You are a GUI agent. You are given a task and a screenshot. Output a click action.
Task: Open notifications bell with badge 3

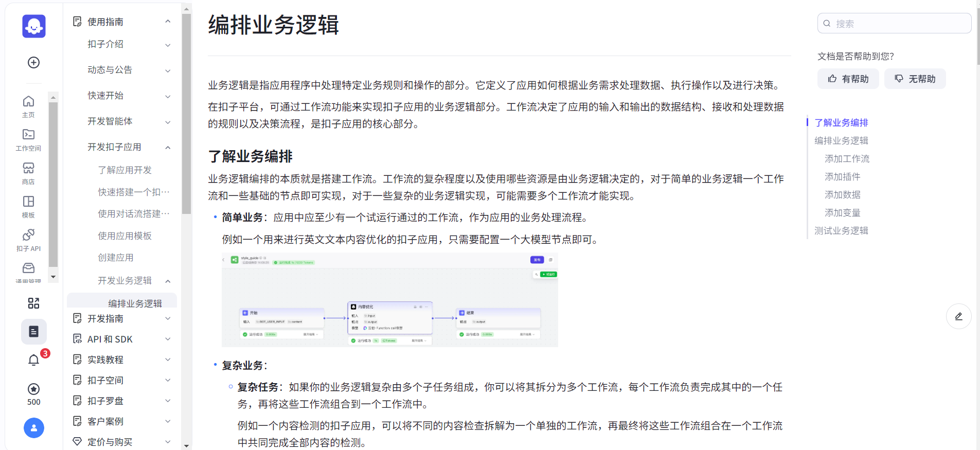coord(34,360)
